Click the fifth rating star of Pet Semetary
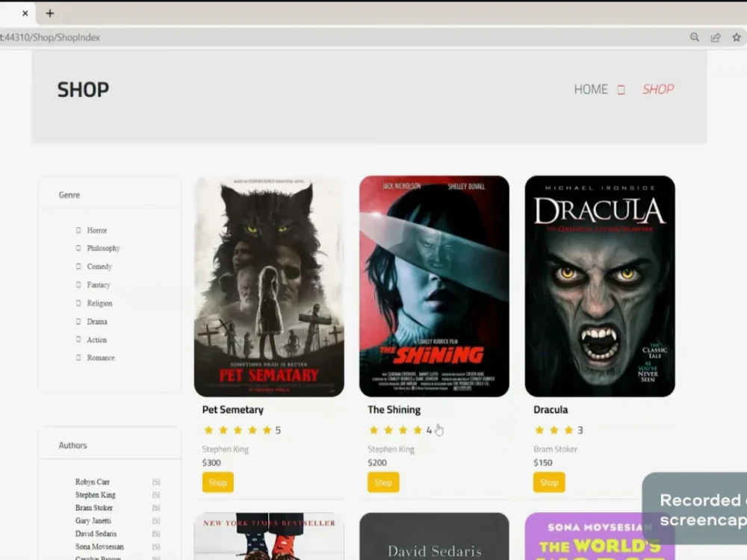This screenshot has height=560, width=747. click(x=267, y=430)
